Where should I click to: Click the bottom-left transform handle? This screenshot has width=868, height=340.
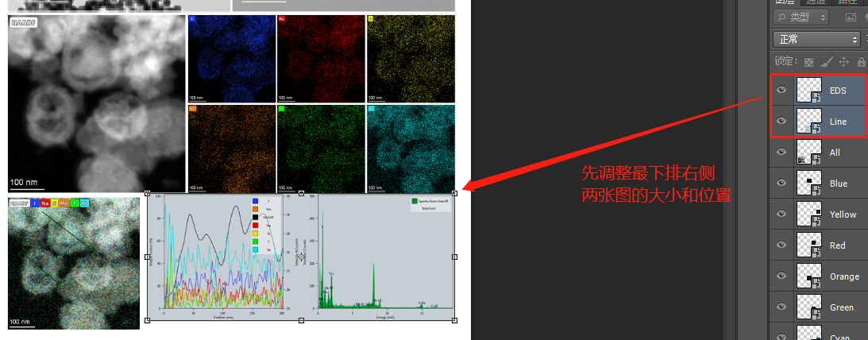coord(147,320)
